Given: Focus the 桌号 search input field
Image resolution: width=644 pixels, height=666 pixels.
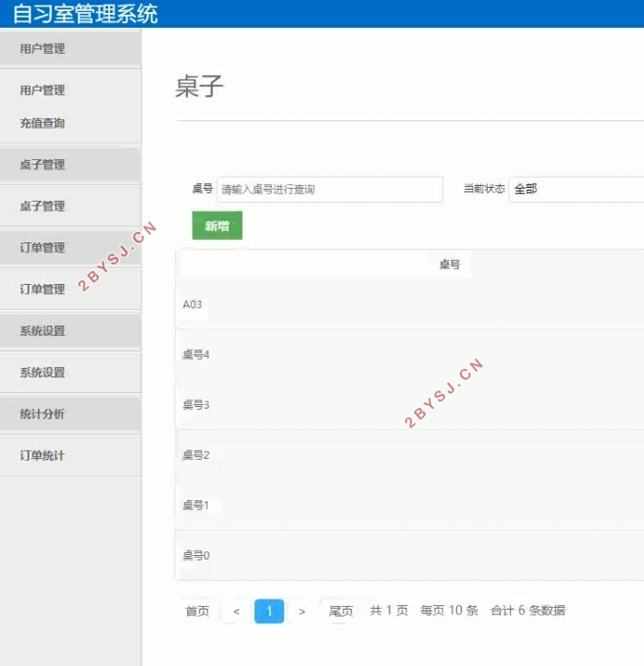Looking at the screenshot, I should point(329,190).
